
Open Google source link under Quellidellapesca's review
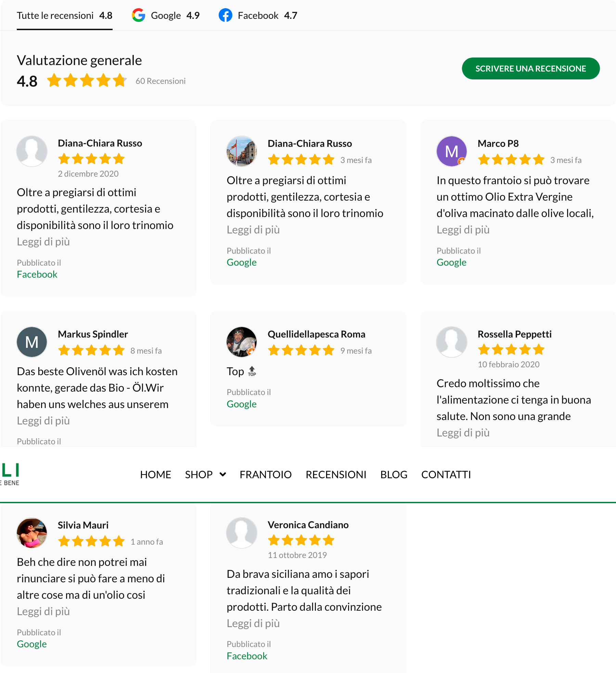[x=242, y=404]
